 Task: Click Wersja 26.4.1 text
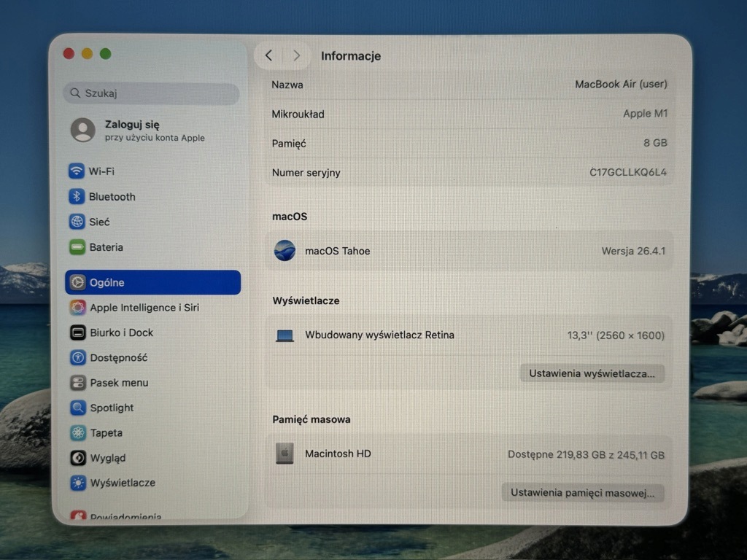[x=633, y=251]
